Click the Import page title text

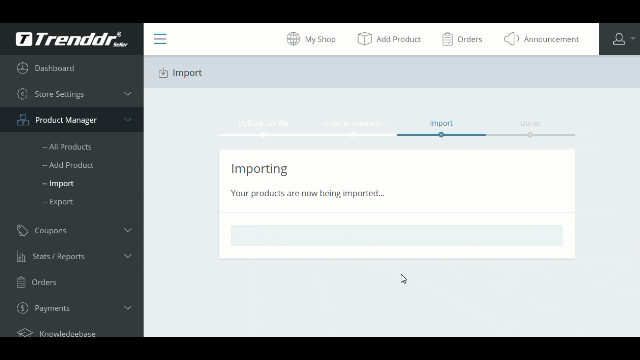click(x=187, y=73)
